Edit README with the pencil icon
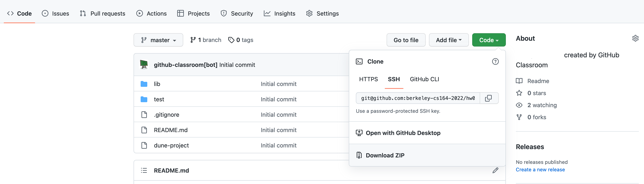644x184 pixels. coord(495,171)
